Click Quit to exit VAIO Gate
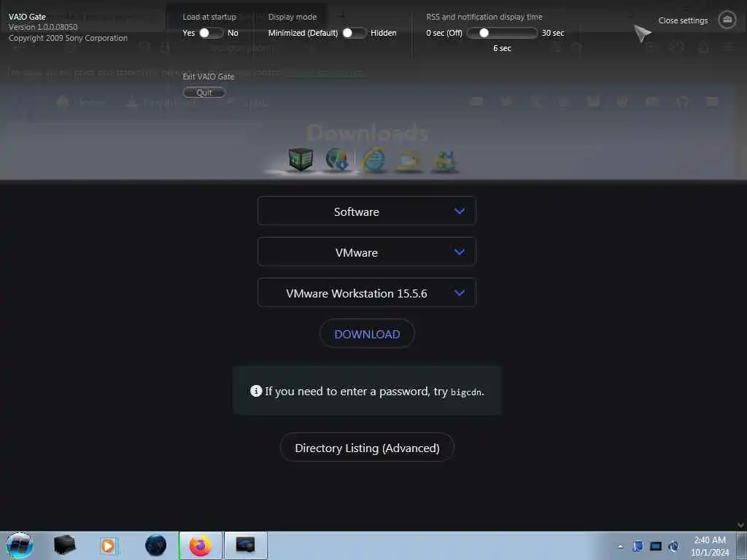The width and height of the screenshot is (747, 560). [x=204, y=93]
